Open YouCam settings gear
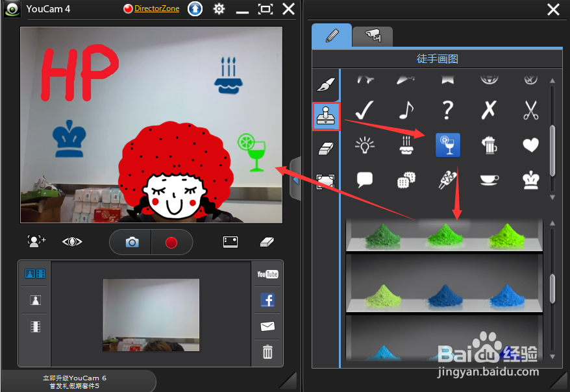 (219, 8)
